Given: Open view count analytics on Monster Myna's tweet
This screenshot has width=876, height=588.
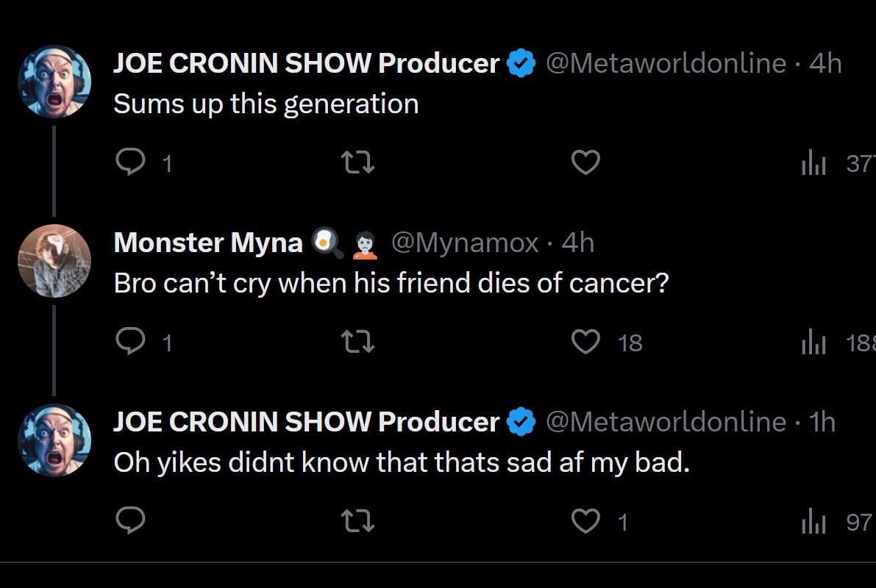Looking at the screenshot, I should click(813, 342).
